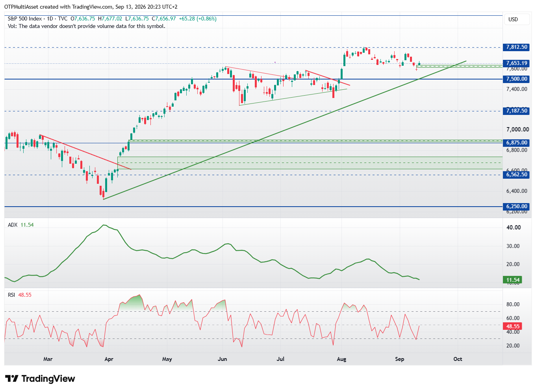Click the 60.00 tick on the RSI scale

513,318
